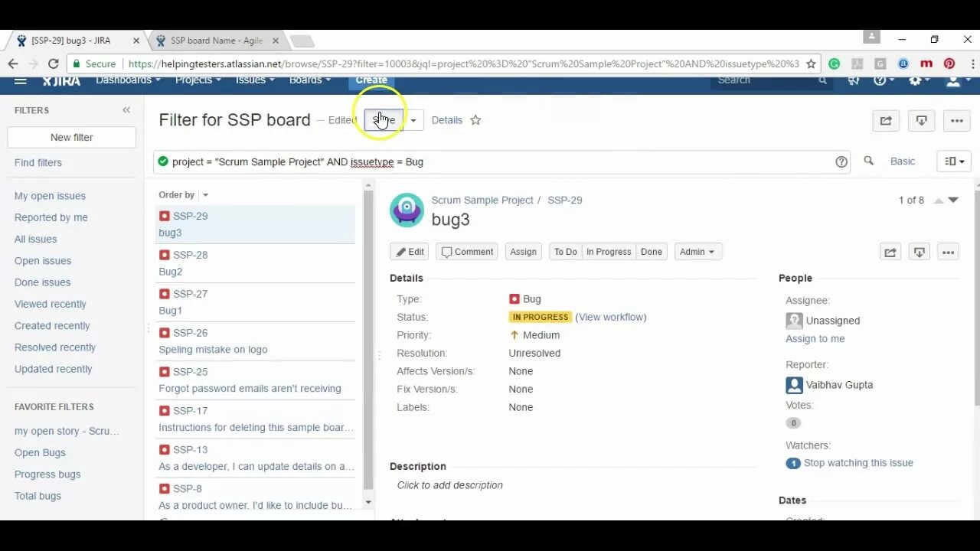Move issue to To Do

point(566,252)
